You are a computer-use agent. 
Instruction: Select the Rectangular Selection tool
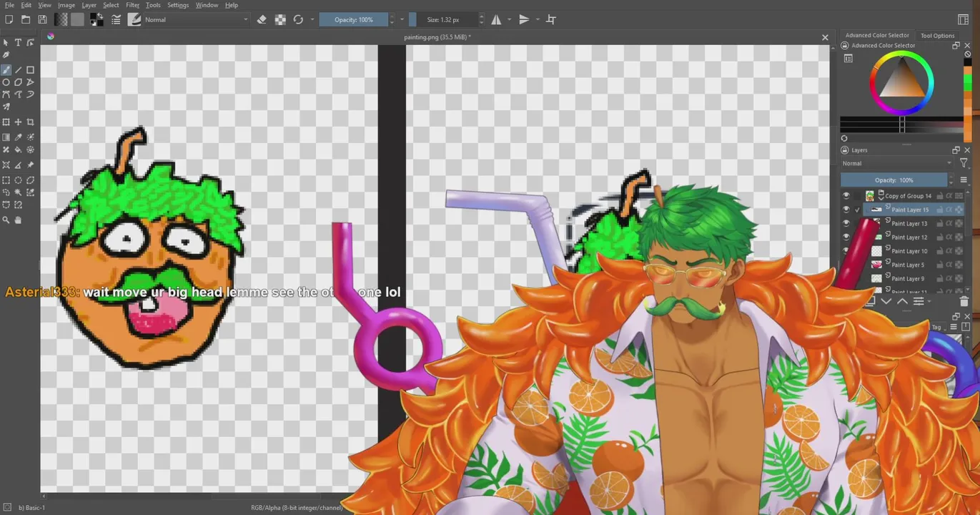6,180
